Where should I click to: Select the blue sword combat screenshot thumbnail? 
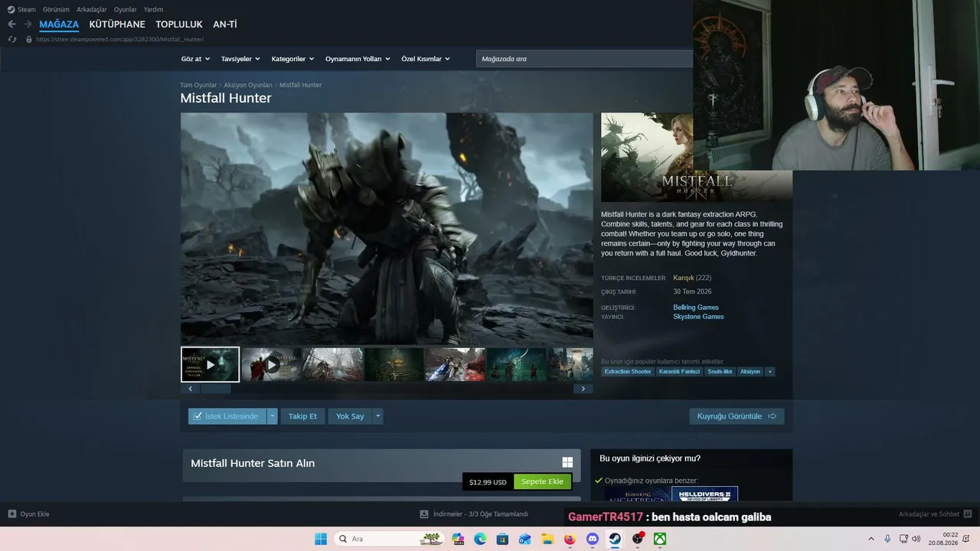coord(455,364)
